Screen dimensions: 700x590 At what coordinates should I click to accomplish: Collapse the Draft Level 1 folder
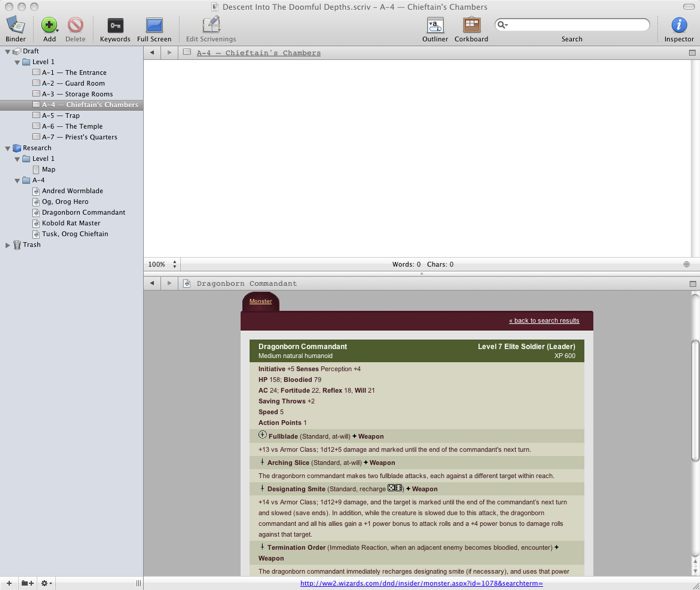pyautogui.click(x=17, y=62)
